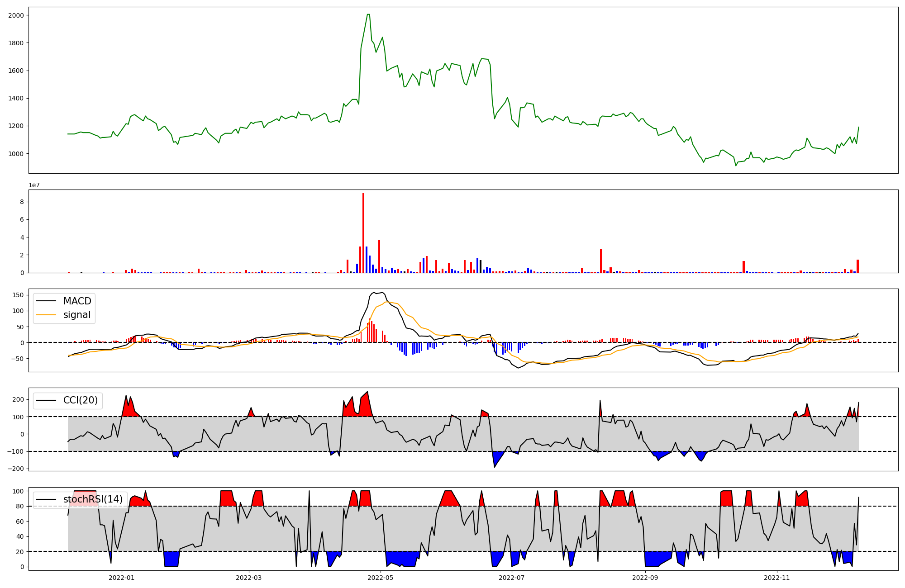This screenshot has width=905, height=588.
Task: Click the MACD legend label
Action: point(77,301)
